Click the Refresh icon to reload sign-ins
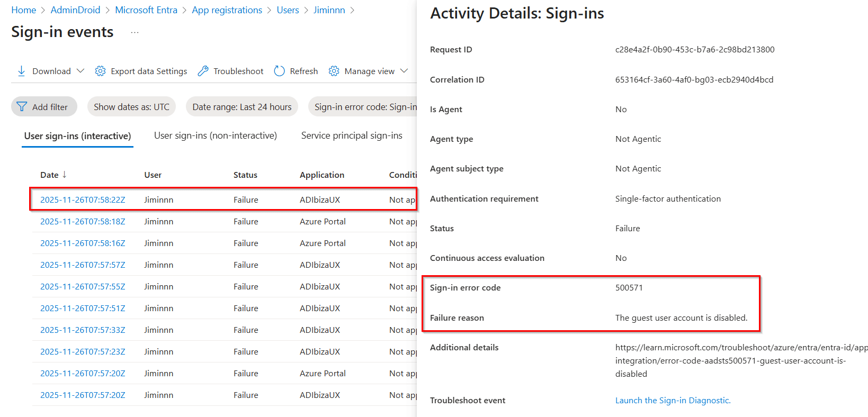868x417 pixels. 279,70
